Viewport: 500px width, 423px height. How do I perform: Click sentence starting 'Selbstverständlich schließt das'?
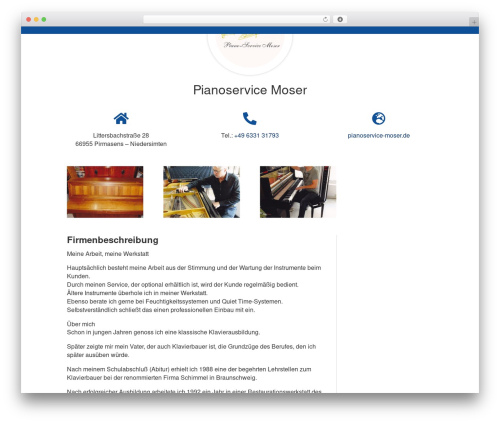coord(161,310)
